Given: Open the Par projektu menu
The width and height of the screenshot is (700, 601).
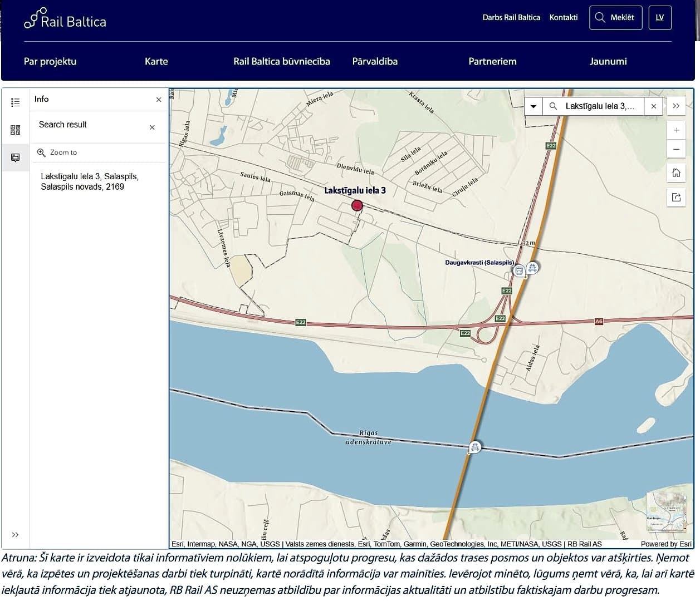Looking at the screenshot, I should [50, 61].
